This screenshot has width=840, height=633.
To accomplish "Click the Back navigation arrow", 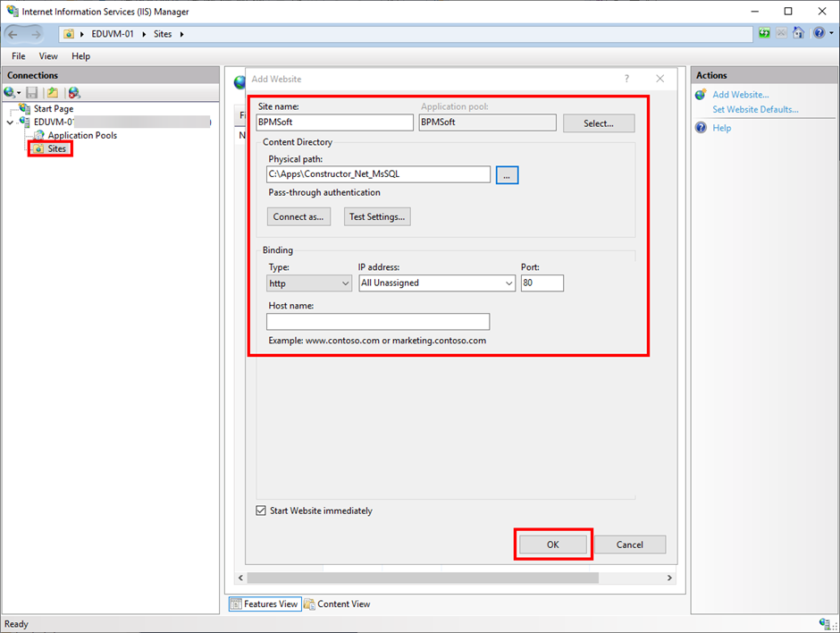I will 13,34.
